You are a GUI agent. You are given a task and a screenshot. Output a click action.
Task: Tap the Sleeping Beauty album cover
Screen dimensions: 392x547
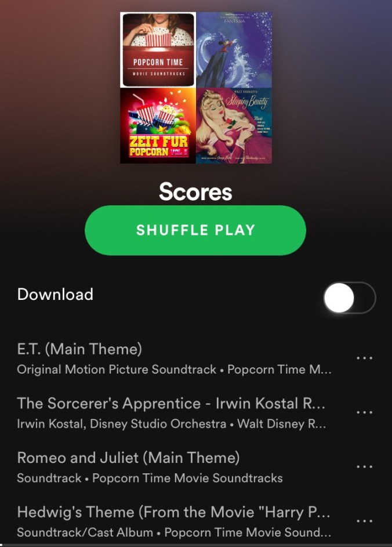pyautogui.click(x=234, y=126)
